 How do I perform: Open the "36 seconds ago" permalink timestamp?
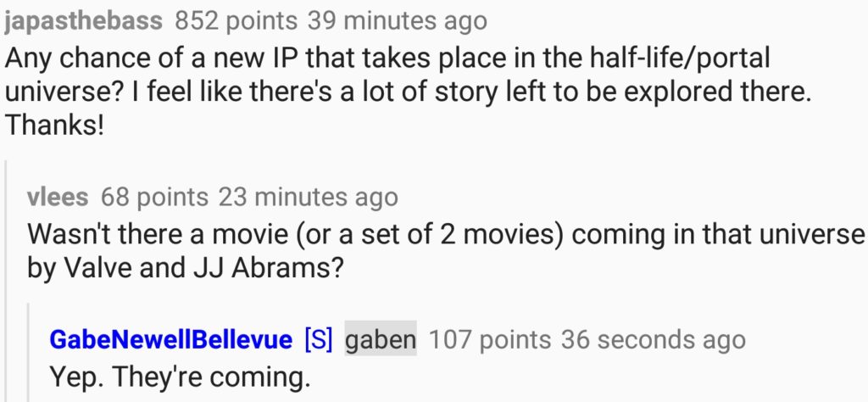click(653, 340)
